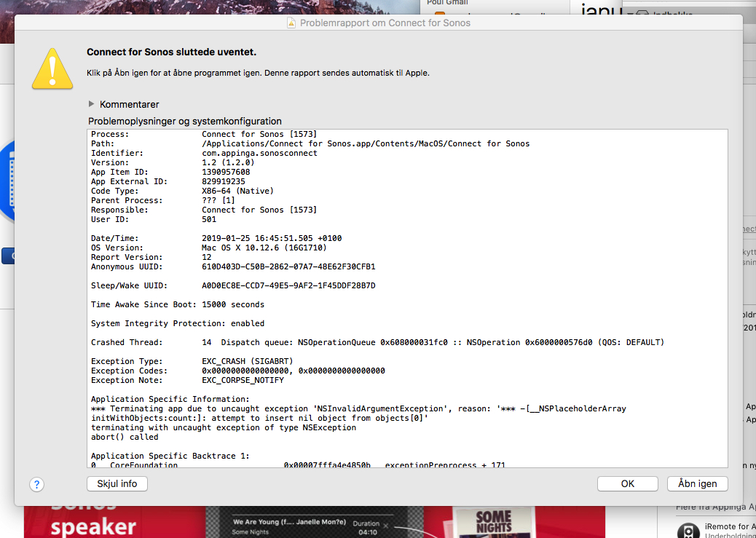Click the Application Specific Backtrace 1 heading

(x=170, y=456)
